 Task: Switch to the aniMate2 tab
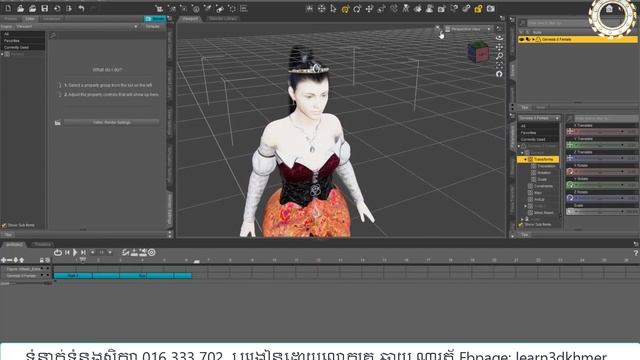point(14,244)
